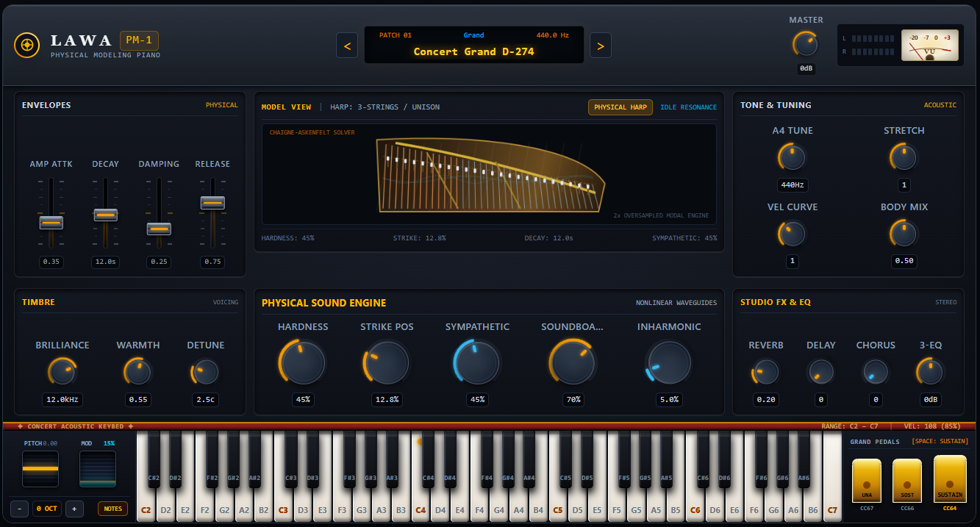Play the D#6 black key

click(x=724, y=461)
